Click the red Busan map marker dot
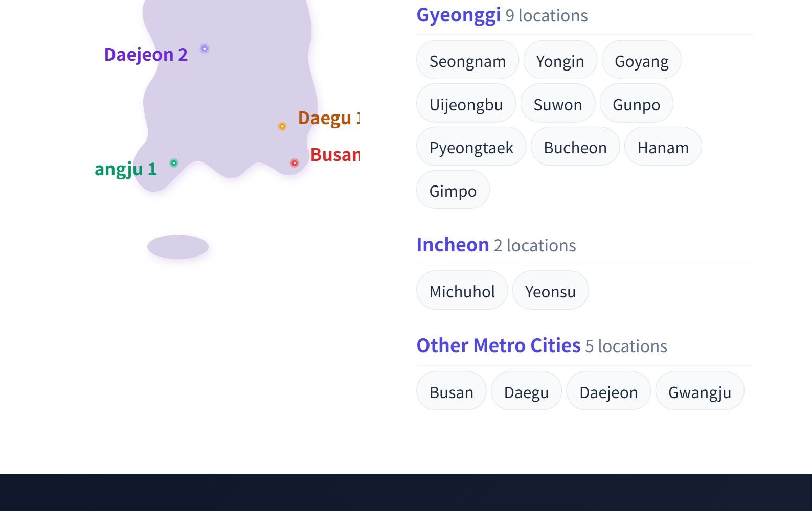 (x=295, y=163)
